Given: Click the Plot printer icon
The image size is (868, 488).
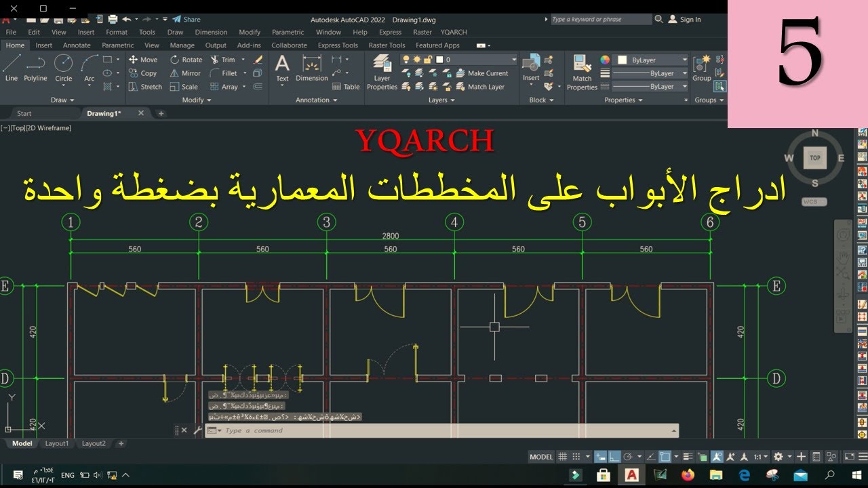Looking at the screenshot, I should 113,19.
